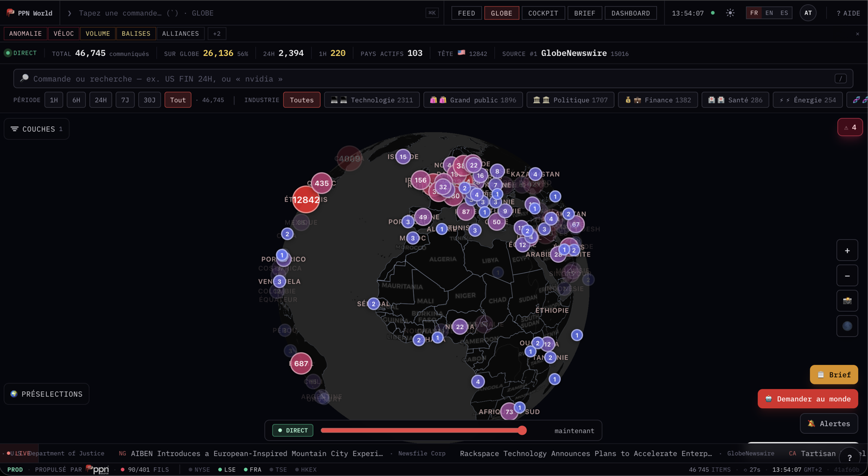Screen dimensions: 868x476
Task: Enable the ANOMALIE layer chip
Action: [25, 34]
